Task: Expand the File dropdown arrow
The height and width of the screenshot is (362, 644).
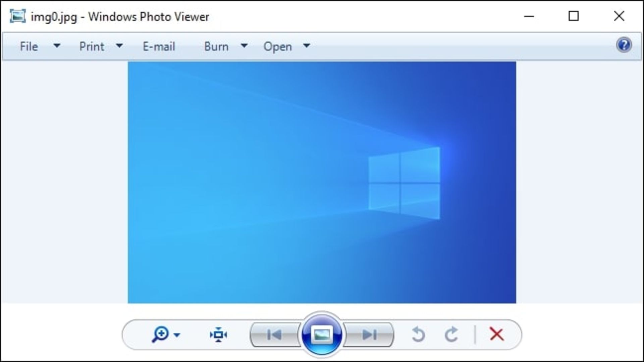Action: coord(57,46)
